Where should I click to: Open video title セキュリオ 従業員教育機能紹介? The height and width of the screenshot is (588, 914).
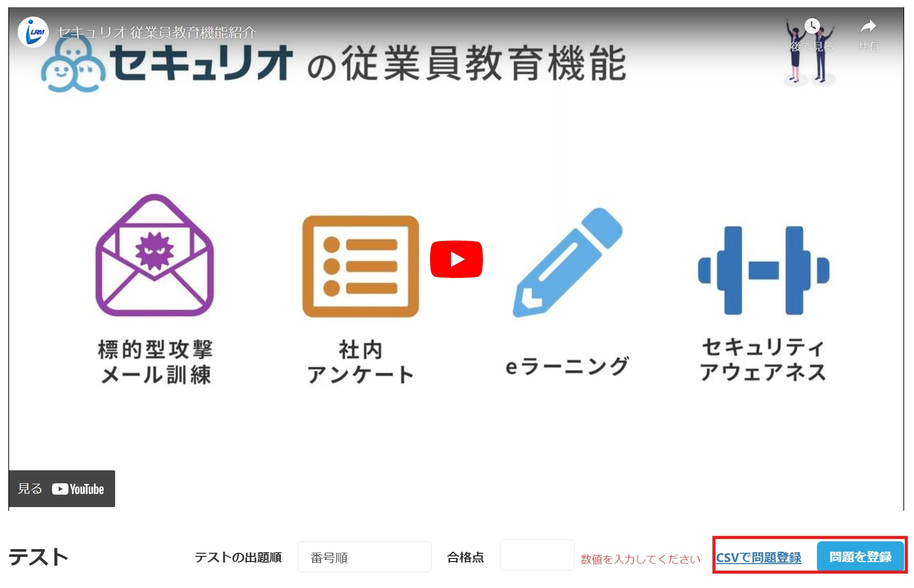pos(157,33)
